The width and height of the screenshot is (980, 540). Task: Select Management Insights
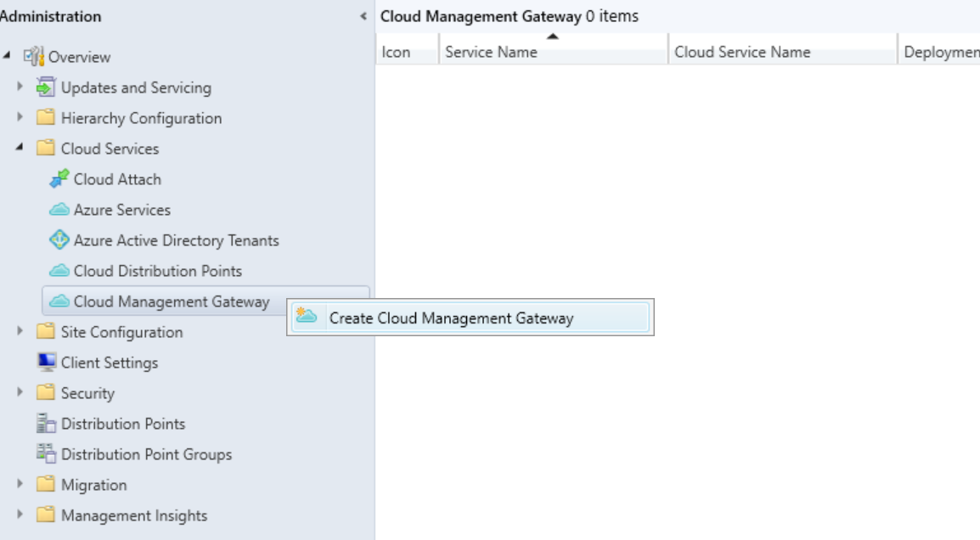click(133, 516)
